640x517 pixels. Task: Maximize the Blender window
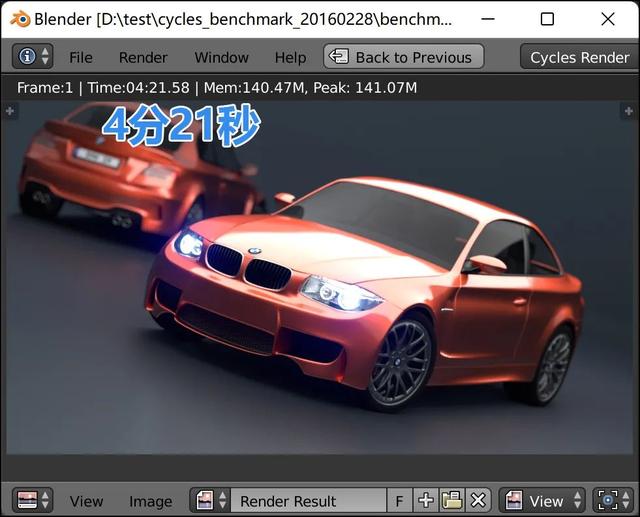(x=547, y=19)
